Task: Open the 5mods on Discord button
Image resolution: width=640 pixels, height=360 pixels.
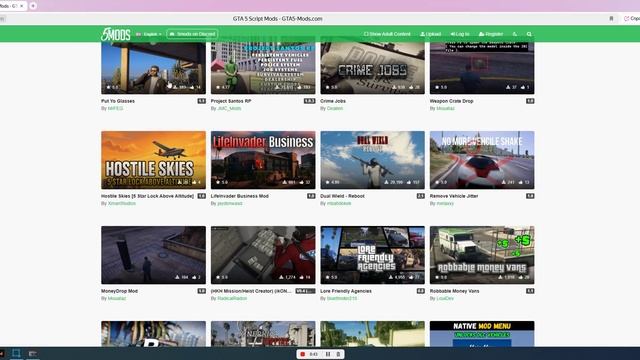Action: [x=192, y=34]
